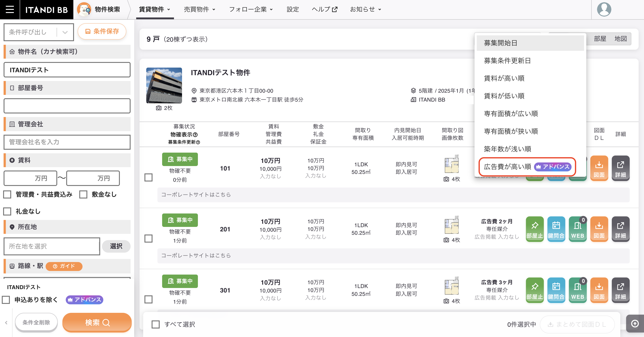644x337 pixels.
Task: View floor plan thumbnail of room 101
Action: click(452, 164)
